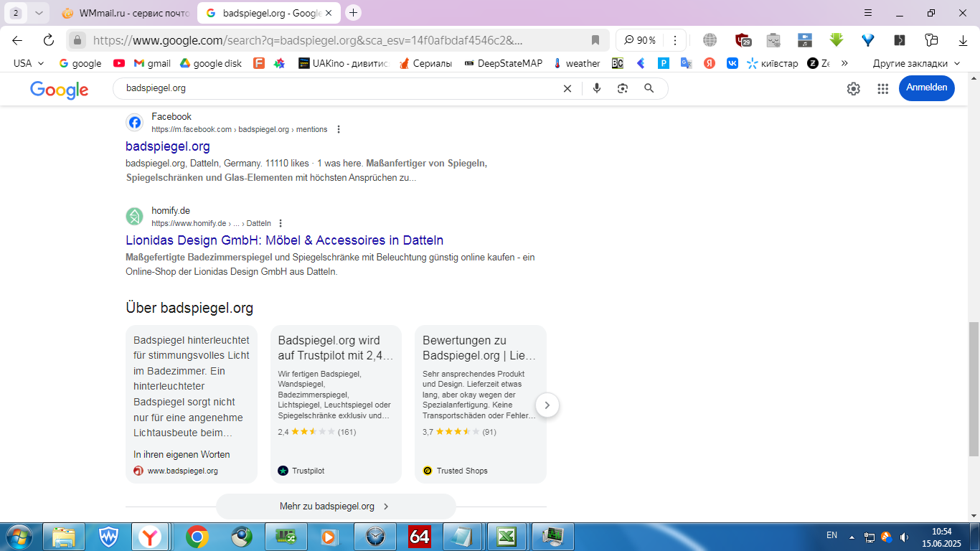The image size is (980, 551).
Task: Open the VK bookmark icon
Action: [732, 63]
